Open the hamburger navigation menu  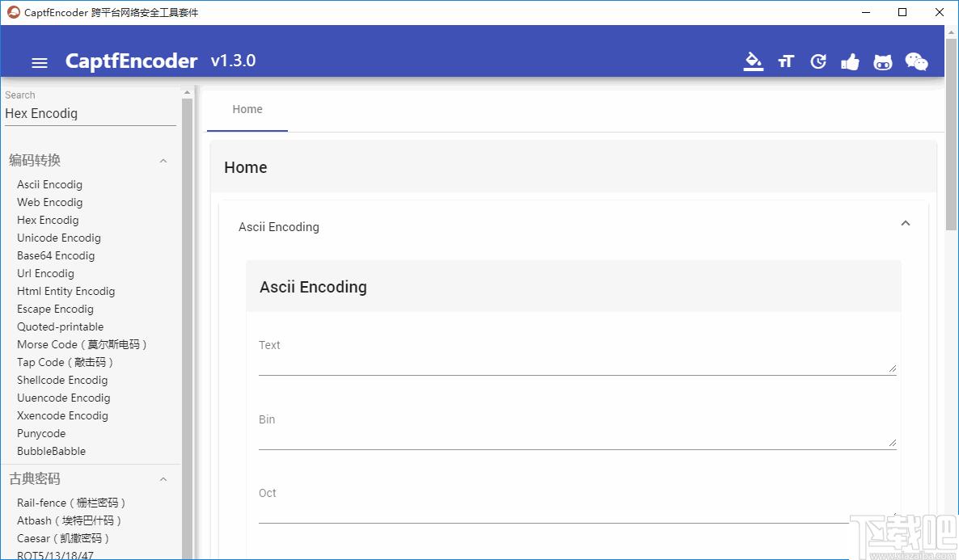[40, 62]
